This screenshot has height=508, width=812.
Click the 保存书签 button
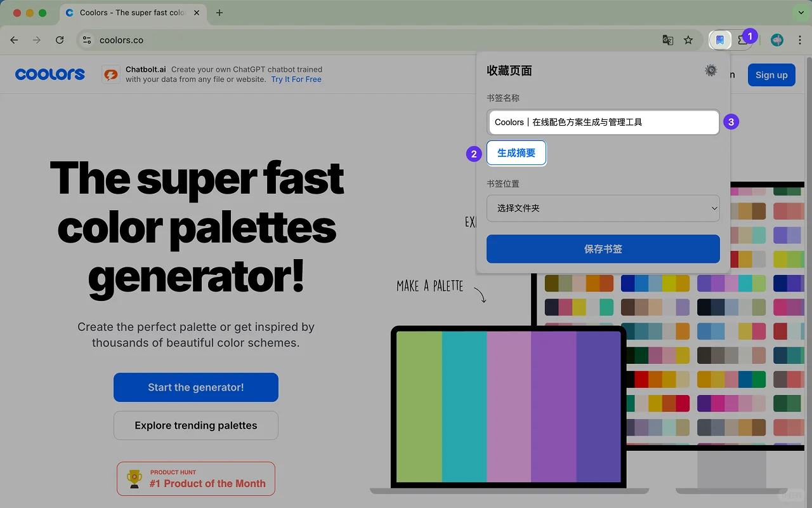[603, 249]
